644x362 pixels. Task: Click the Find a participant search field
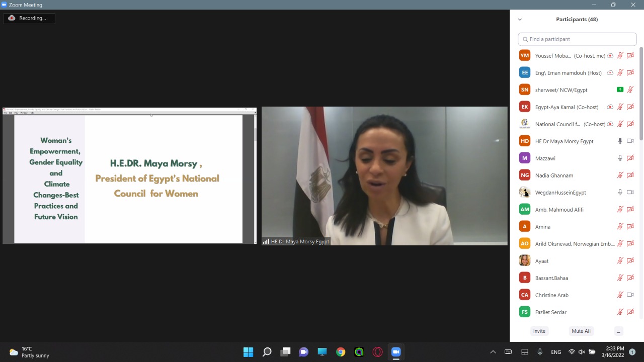(x=577, y=39)
